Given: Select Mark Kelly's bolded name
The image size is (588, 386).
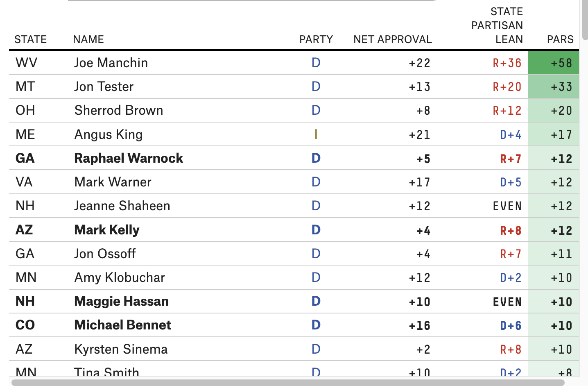Looking at the screenshot, I should (107, 230).
